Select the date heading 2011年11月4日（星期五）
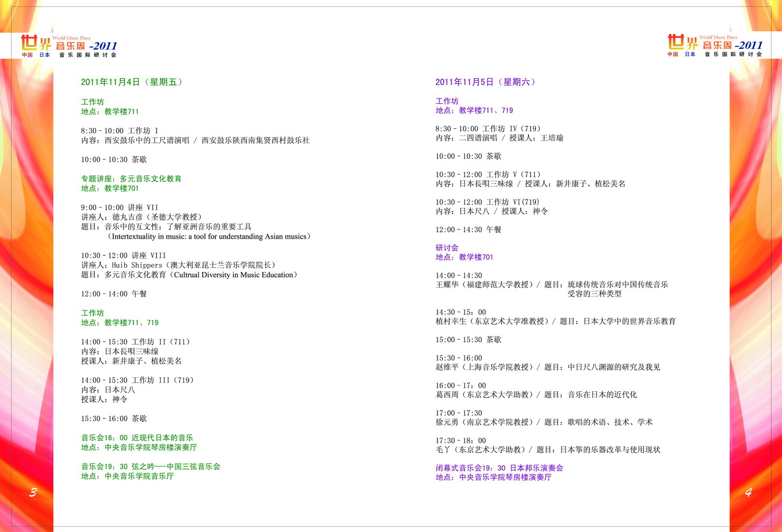This screenshot has height=532, width=782. [x=132, y=82]
